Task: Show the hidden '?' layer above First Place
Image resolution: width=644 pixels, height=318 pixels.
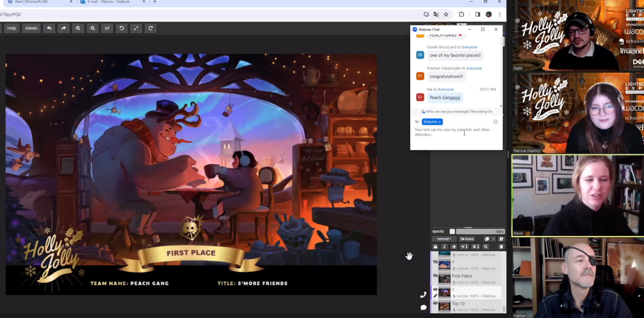Action: click(435, 262)
